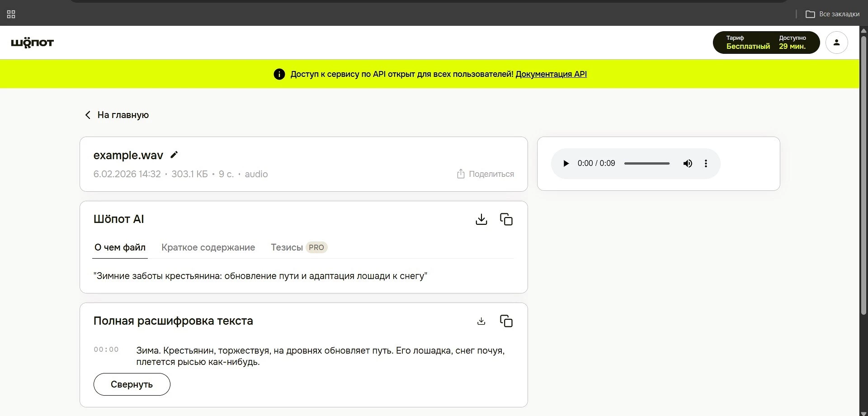
Task: Play the example.wav audio
Action: 566,164
